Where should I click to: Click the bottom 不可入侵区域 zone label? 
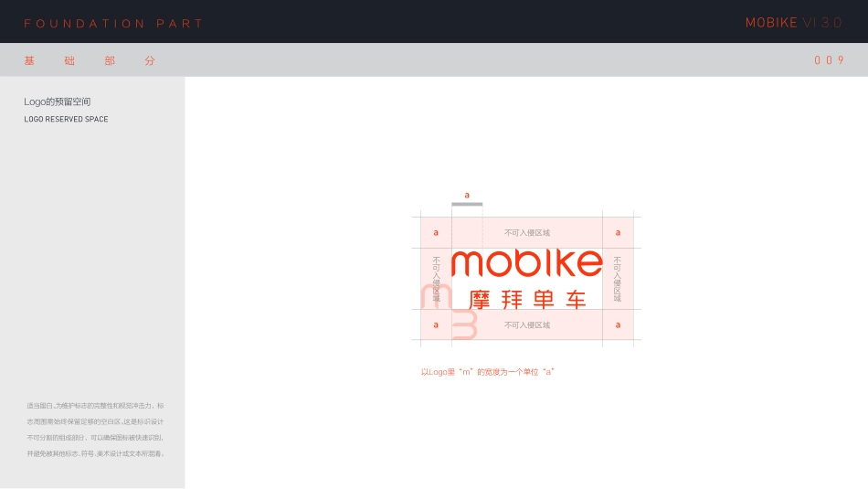tap(527, 324)
